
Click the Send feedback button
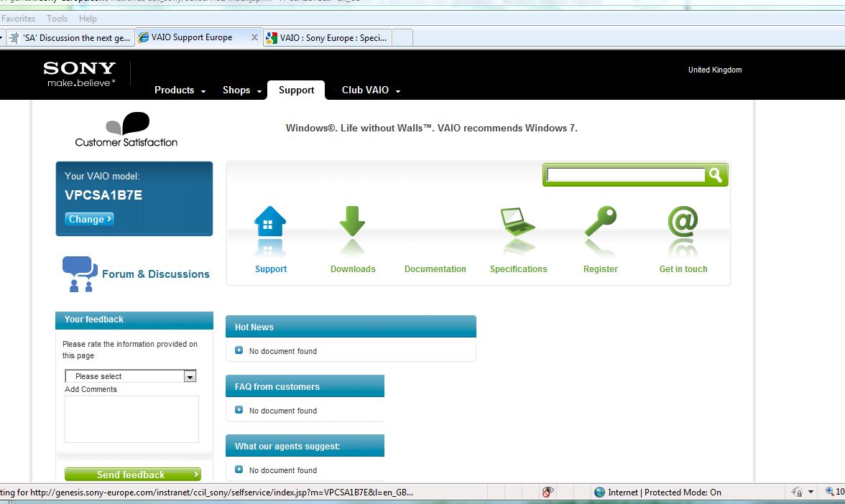[132, 475]
